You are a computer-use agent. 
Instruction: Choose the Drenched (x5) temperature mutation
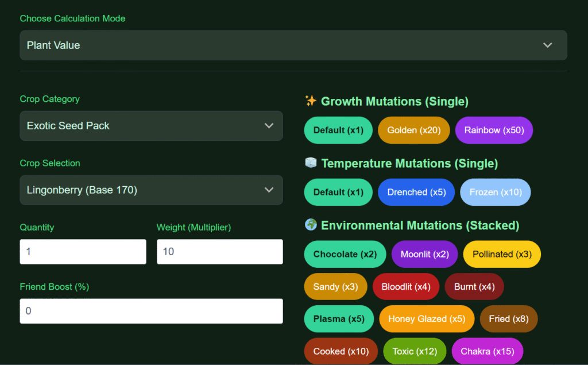[416, 192]
